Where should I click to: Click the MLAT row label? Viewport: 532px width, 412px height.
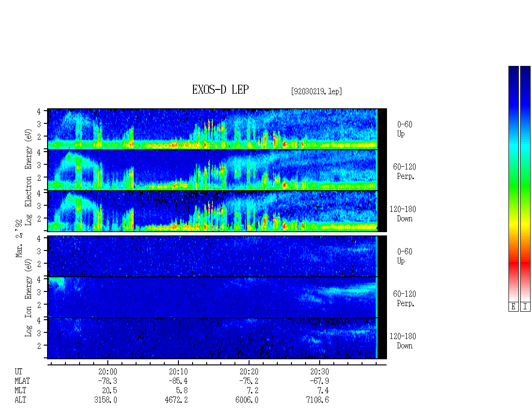coord(22,381)
